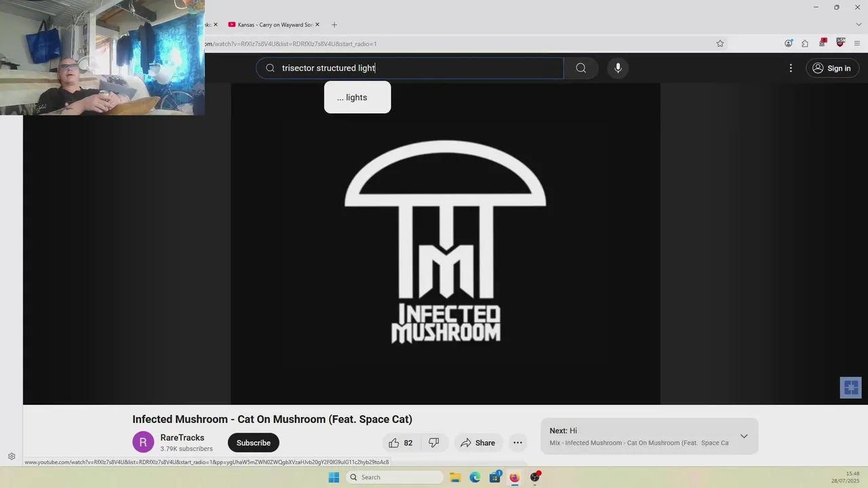Open the Windows Start menu
The width and height of the screenshot is (868, 488).
point(334,477)
